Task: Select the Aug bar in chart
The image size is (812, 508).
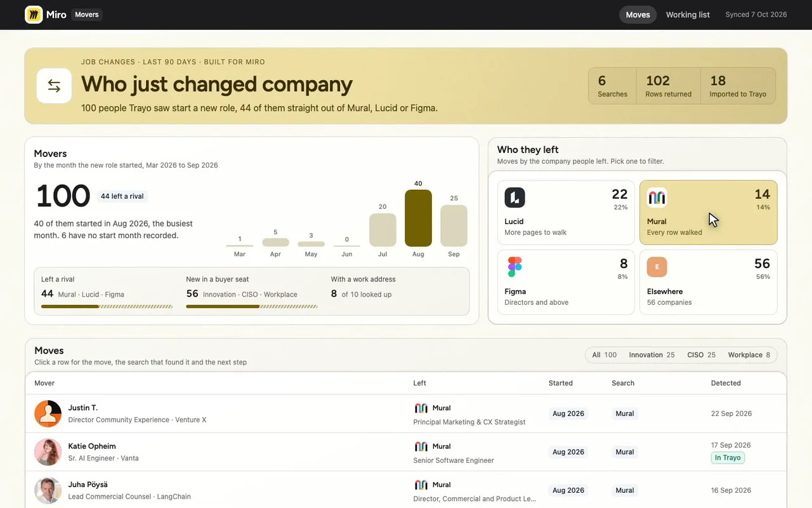Action: 418,218
